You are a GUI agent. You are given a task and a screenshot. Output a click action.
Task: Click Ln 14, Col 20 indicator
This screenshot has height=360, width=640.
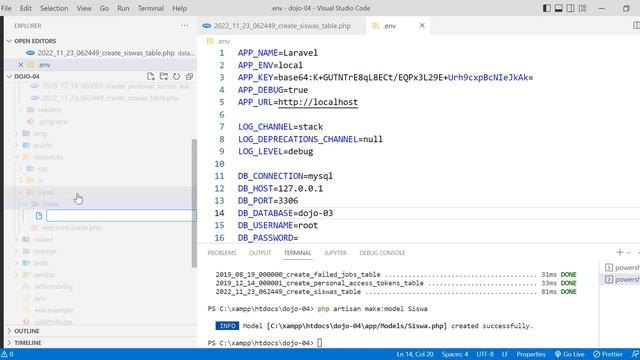click(415, 354)
